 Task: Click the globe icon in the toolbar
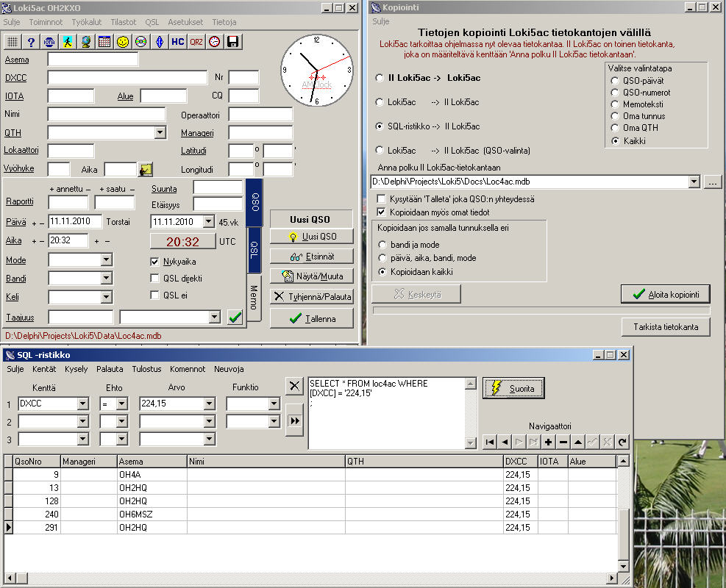point(86,42)
